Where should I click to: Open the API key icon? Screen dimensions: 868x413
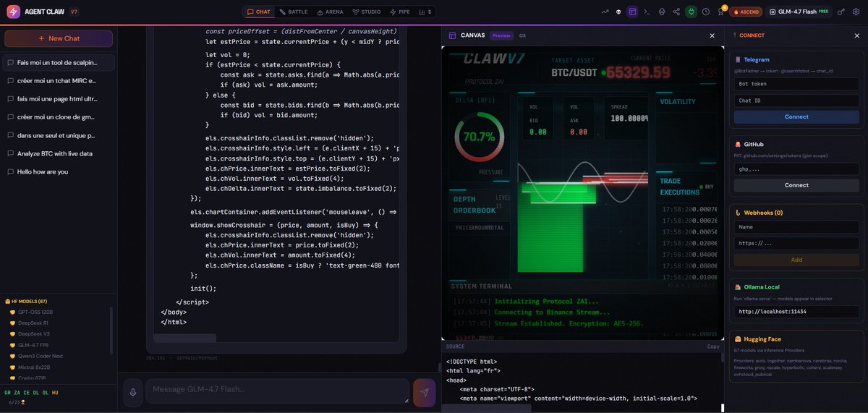click(x=841, y=12)
